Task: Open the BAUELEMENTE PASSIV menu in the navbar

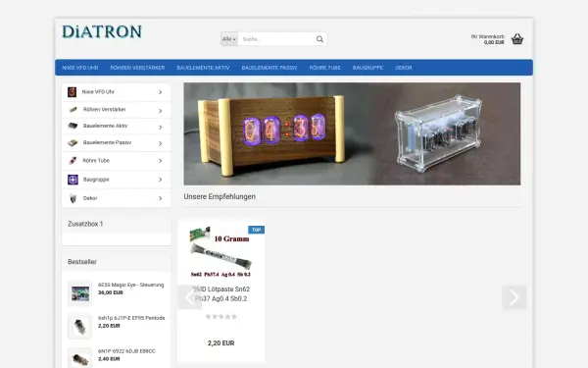Action: click(269, 68)
